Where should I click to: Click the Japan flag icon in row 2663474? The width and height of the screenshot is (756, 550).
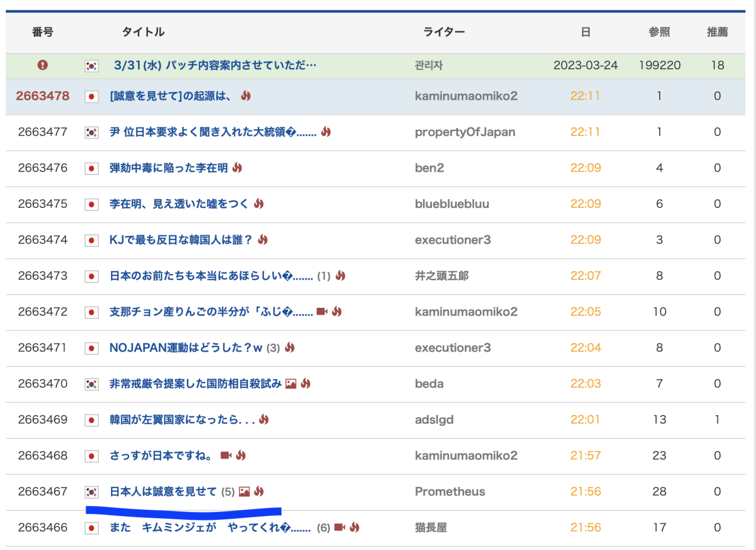pyautogui.click(x=91, y=240)
